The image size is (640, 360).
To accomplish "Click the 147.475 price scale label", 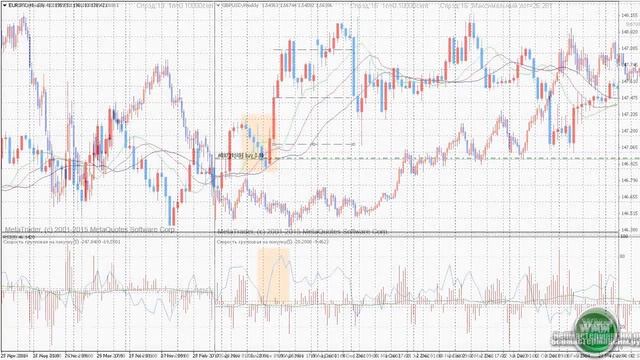I will 629,98.
